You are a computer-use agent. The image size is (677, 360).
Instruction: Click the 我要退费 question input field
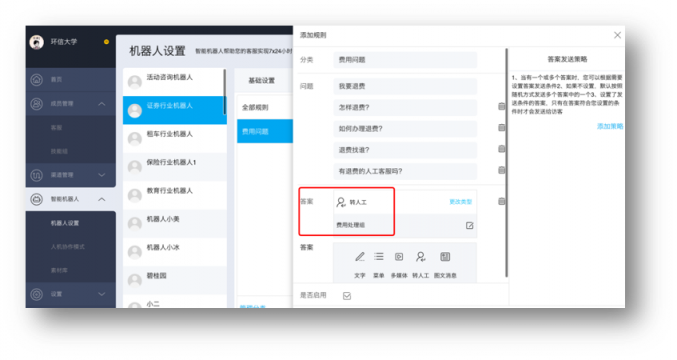405,86
